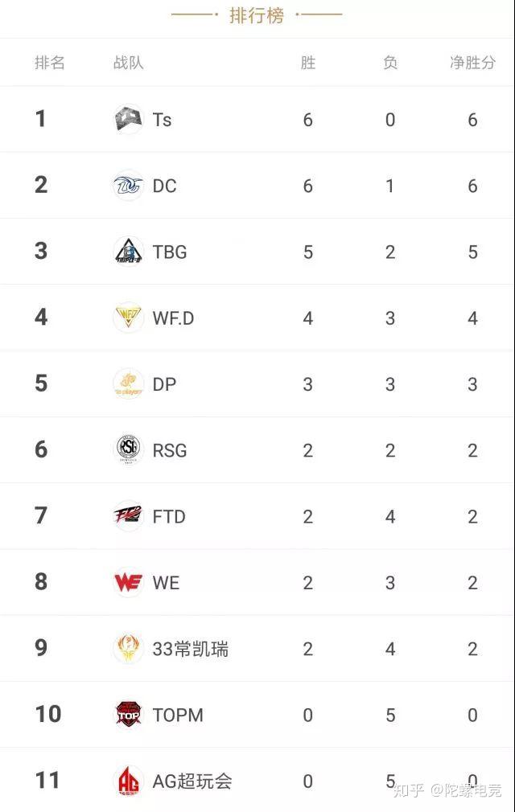Open the WE red team logo

(x=128, y=582)
